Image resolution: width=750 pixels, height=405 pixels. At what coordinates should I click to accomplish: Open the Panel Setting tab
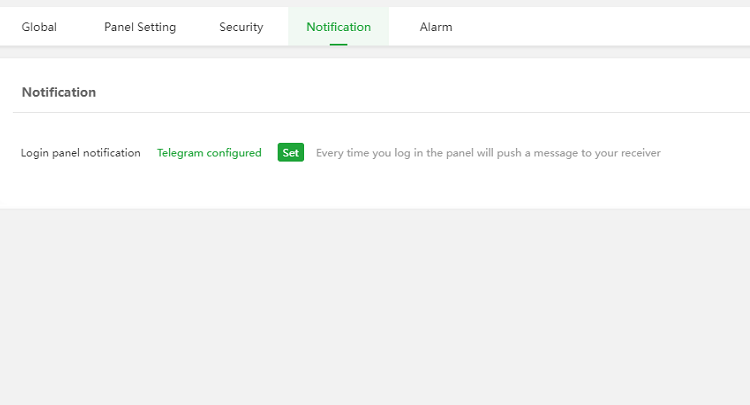pos(140,27)
